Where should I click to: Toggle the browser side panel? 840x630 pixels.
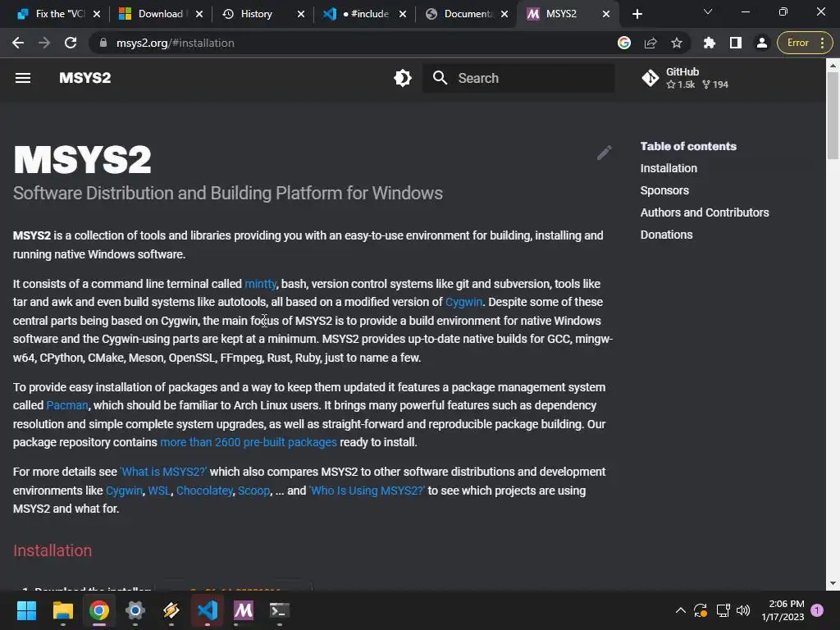tap(736, 43)
